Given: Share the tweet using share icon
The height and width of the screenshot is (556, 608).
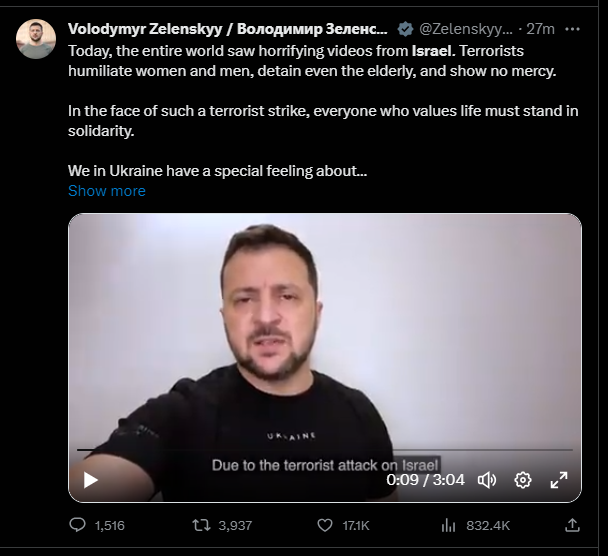Looking at the screenshot, I should tap(572, 524).
